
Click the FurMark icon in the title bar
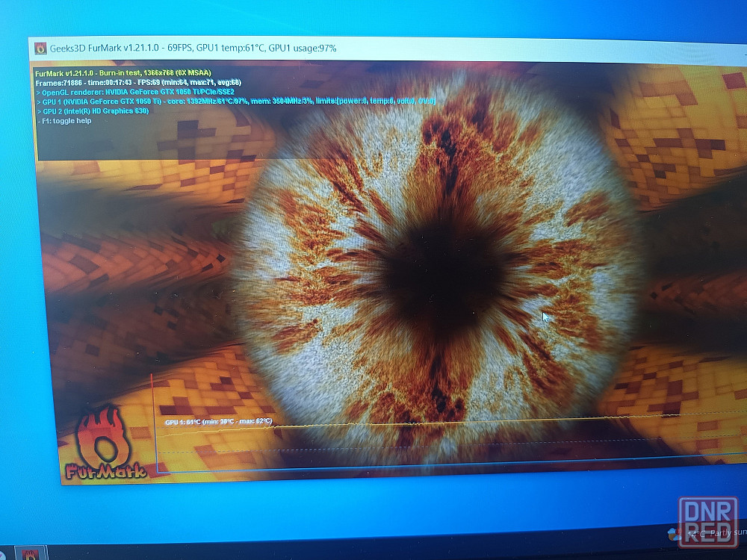pos(40,48)
